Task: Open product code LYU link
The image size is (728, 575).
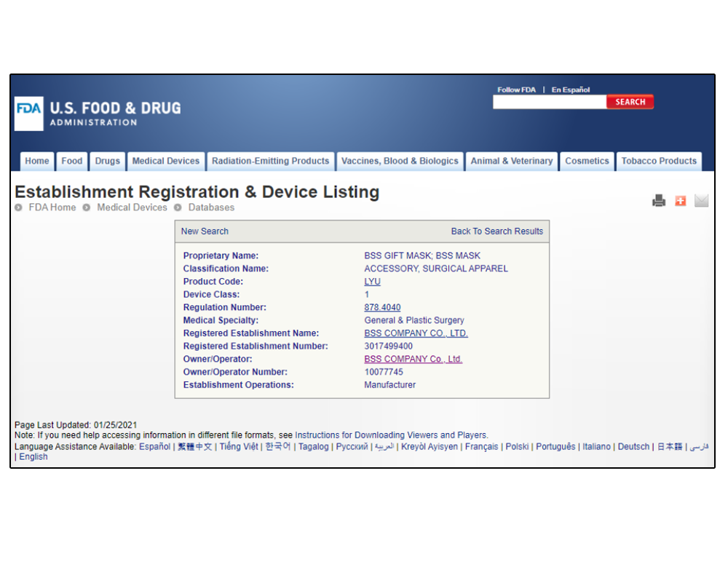Action: pos(372,282)
